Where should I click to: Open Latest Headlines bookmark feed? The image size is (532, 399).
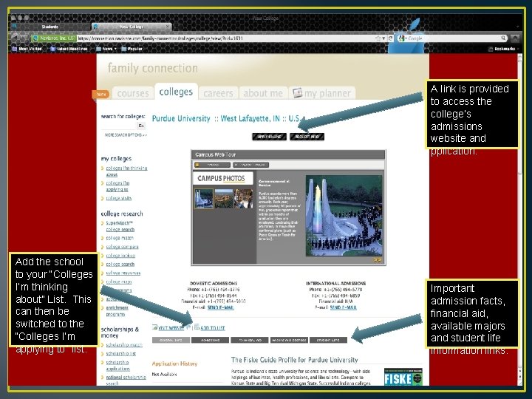[x=69, y=49]
